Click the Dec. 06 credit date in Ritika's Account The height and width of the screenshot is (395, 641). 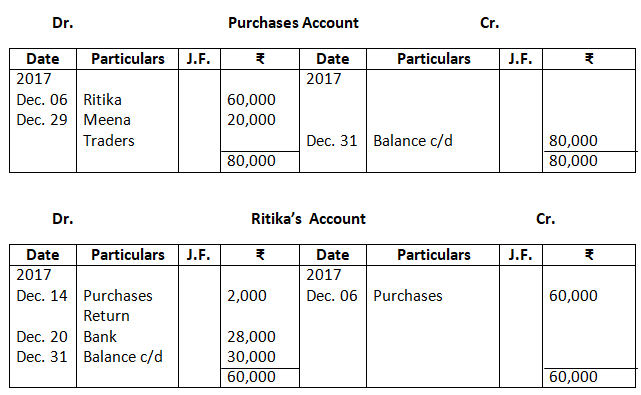tap(332, 296)
